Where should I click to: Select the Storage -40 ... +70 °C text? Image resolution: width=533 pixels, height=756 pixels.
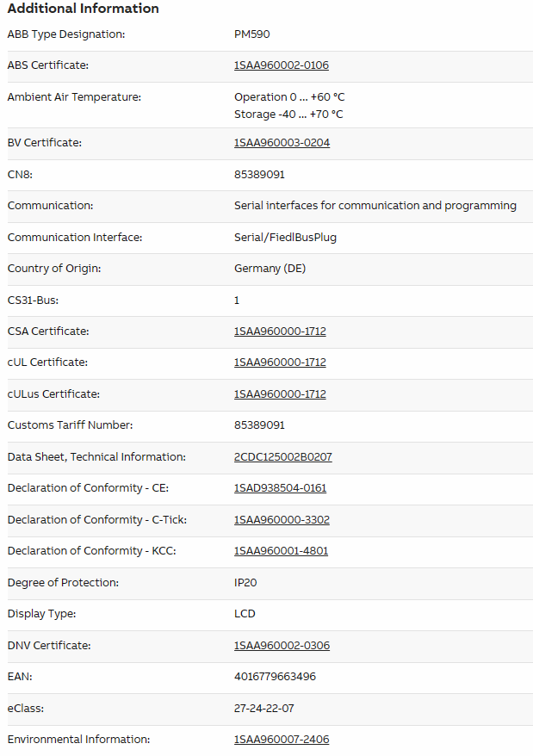pyautogui.click(x=288, y=115)
